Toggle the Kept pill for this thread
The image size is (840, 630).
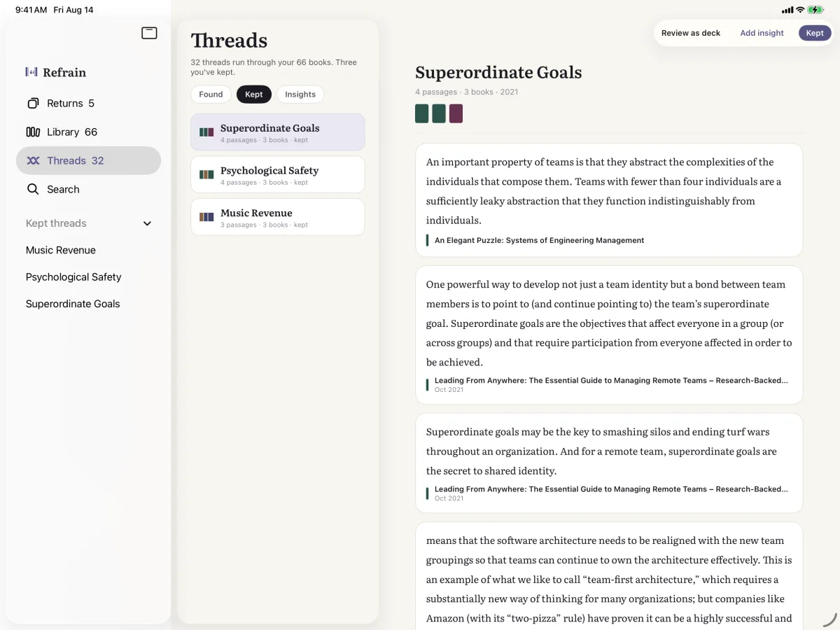click(x=815, y=33)
